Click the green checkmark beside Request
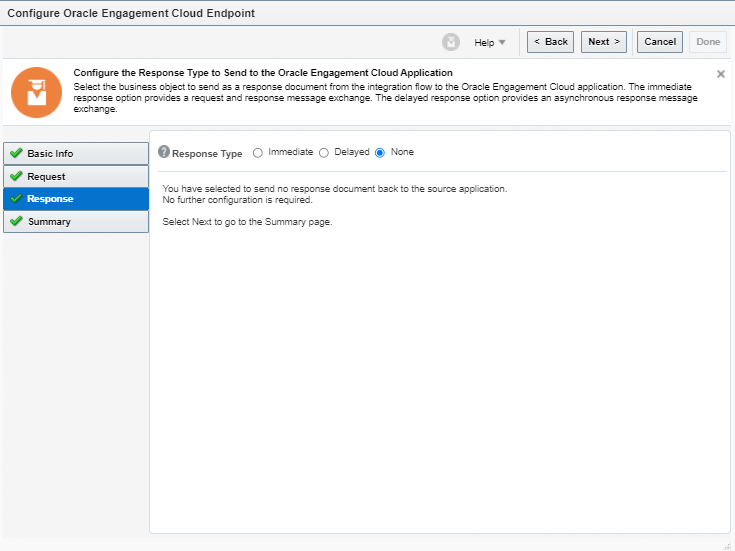Image resolution: width=735 pixels, height=551 pixels. click(16, 177)
